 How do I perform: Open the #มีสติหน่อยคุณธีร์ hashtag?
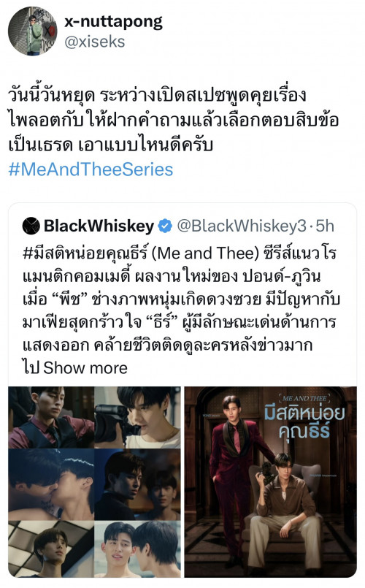85,253
